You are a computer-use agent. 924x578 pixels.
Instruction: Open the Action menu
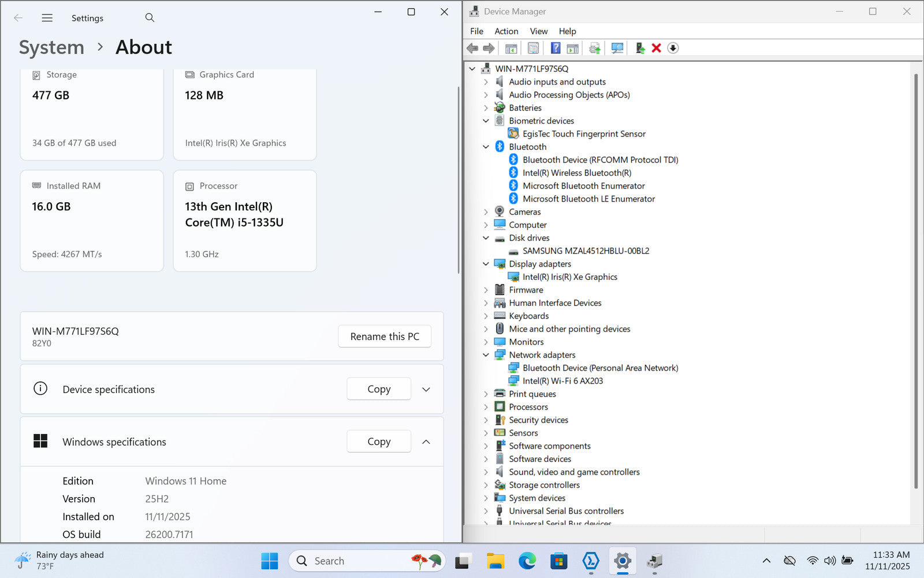tap(506, 31)
